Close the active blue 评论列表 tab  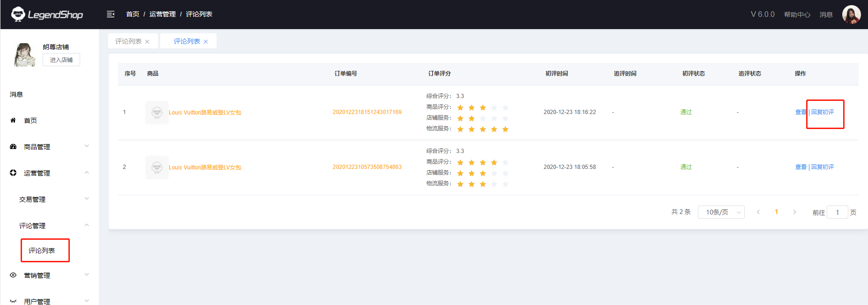(x=206, y=42)
